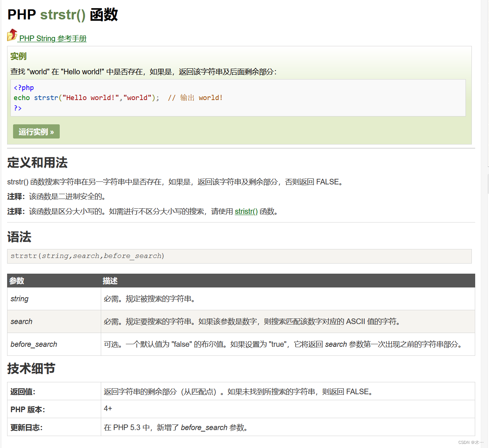
Task: Open the PHP String 参考手册 link
Action: click(52, 38)
